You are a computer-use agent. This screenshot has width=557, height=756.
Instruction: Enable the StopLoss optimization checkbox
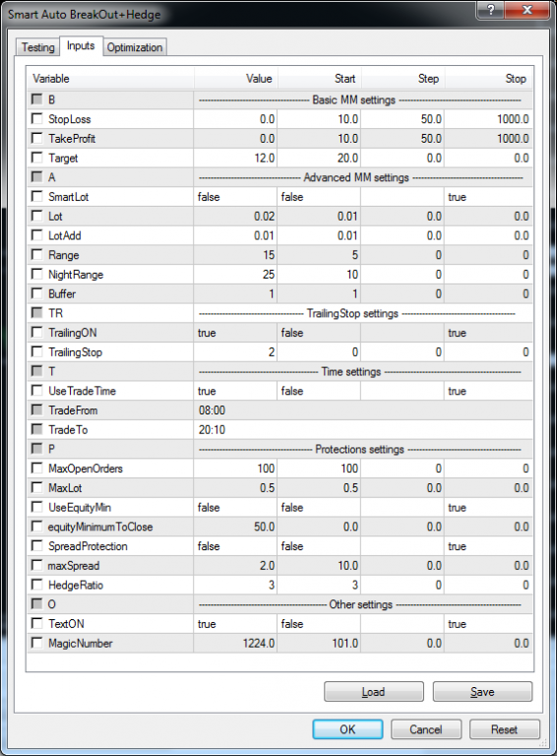point(36,118)
